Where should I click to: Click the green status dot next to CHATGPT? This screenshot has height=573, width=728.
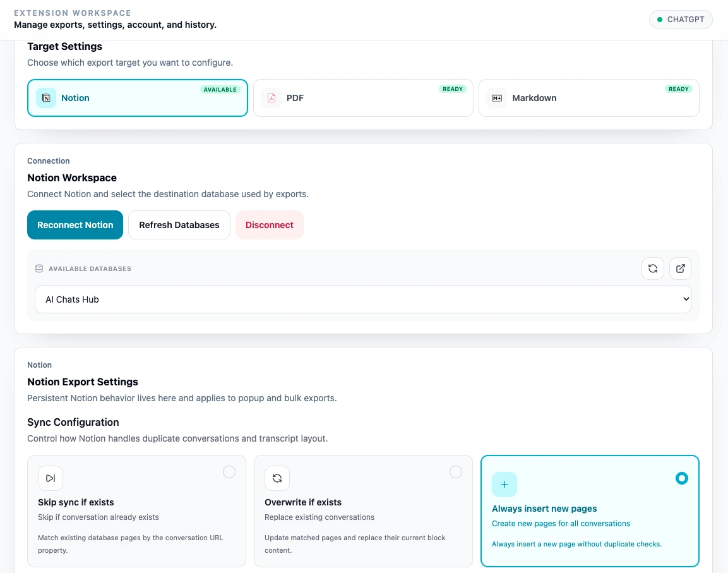pyautogui.click(x=659, y=20)
